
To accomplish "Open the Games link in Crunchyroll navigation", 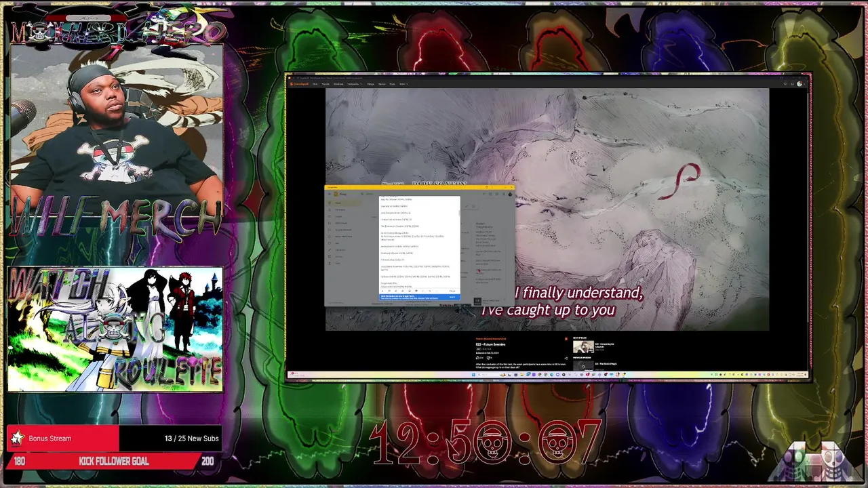I will 382,84.
